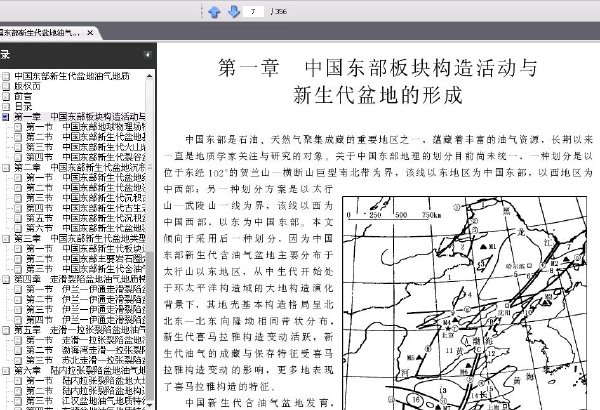600x410 pixels.
Task: Open the 版权页 bookmark
Action: tap(27, 86)
